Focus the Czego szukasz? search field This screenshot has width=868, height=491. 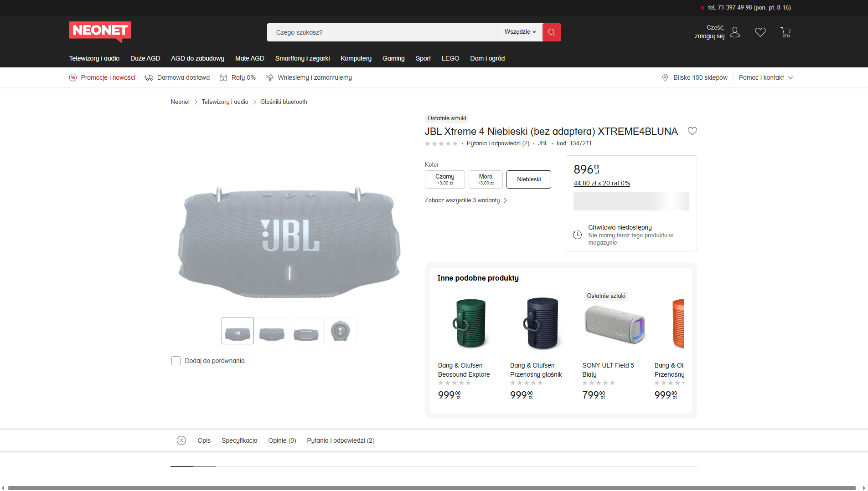click(382, 32)
